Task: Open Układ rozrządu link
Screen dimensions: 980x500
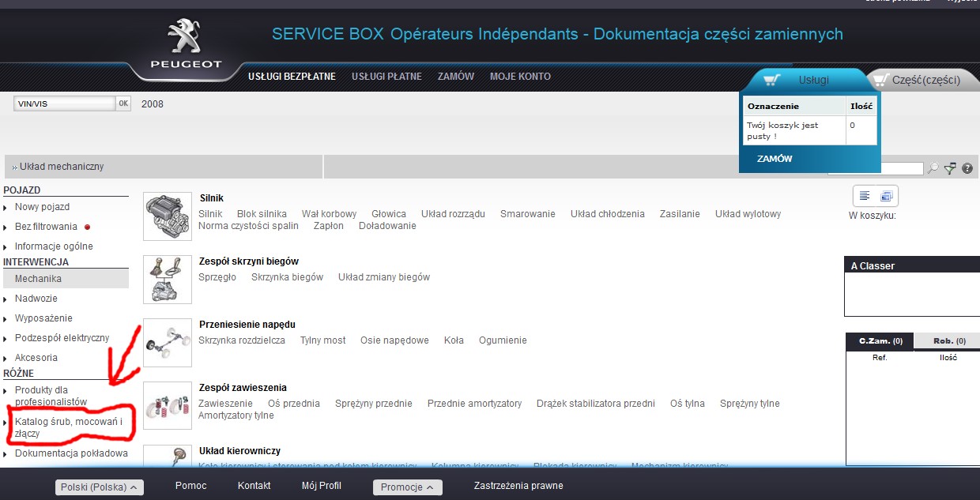Action: [x=453, y=214]
